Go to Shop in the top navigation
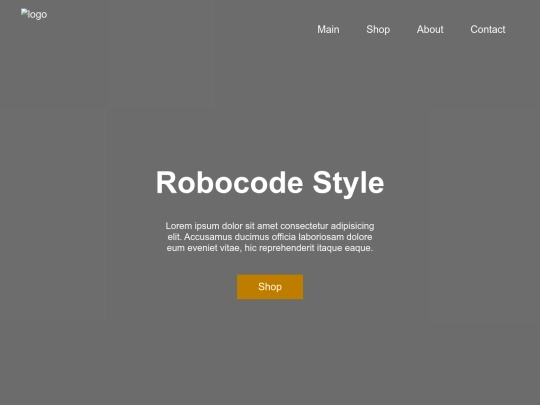Image resolution: width=540 pixels, height=405 pixels. coord(378,30)
